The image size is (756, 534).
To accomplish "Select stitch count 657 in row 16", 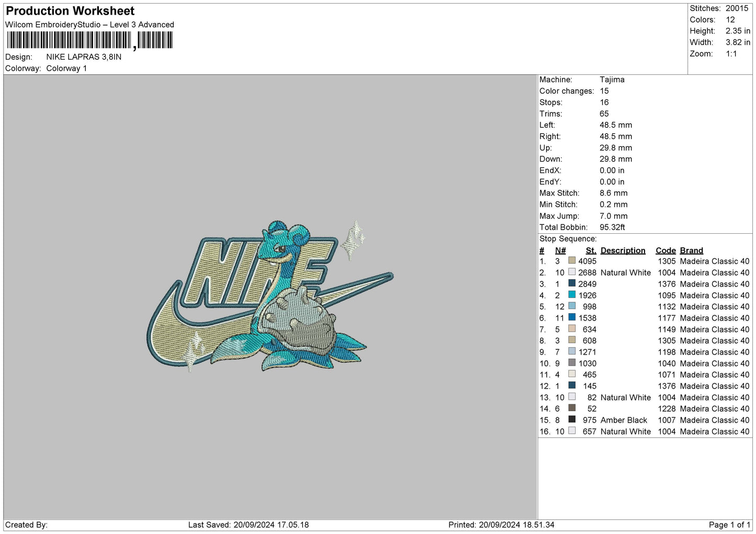I will (x=590, y=431).
